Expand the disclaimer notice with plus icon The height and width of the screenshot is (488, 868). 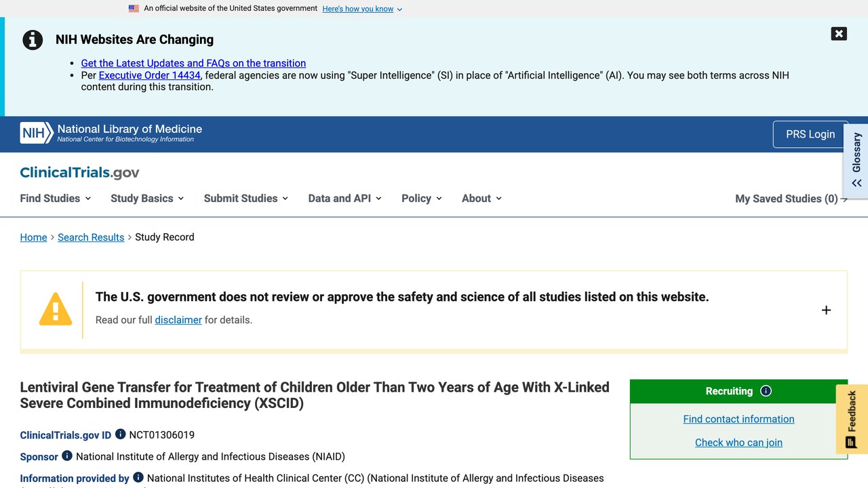click(x=826, y=310)
